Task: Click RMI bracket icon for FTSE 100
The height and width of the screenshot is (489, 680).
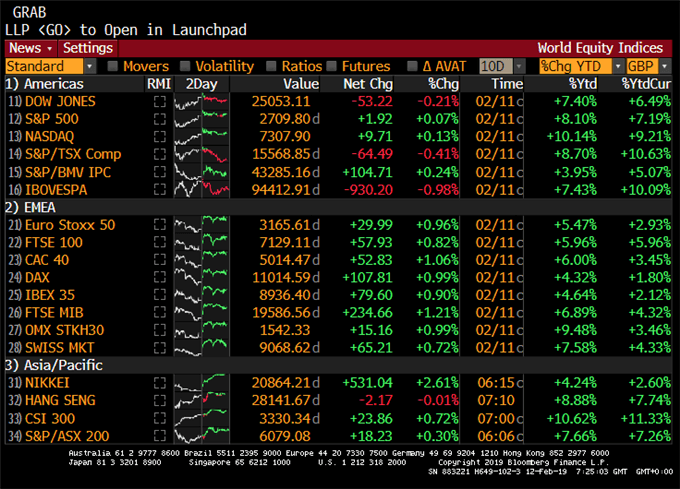Action: point(160,242)
